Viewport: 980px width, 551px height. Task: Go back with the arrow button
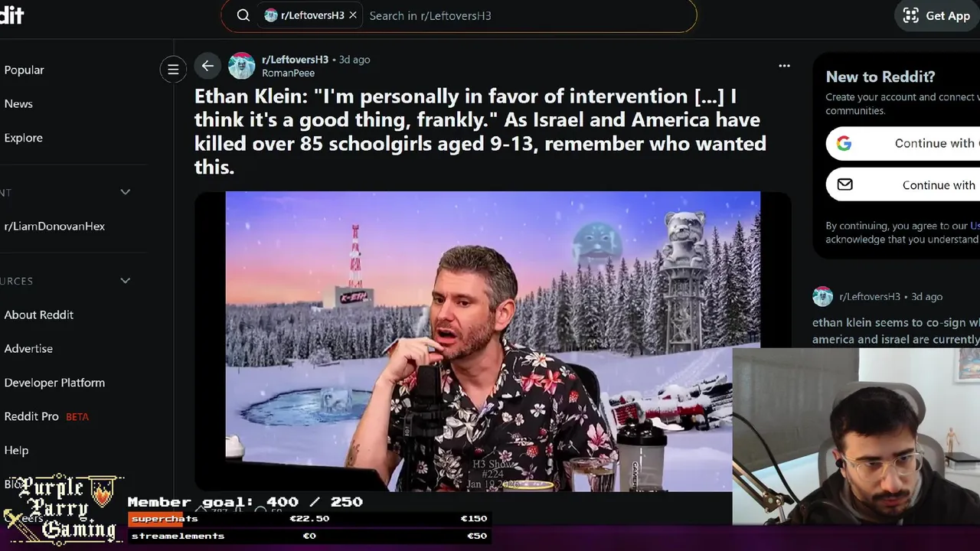tap(207, 66)
